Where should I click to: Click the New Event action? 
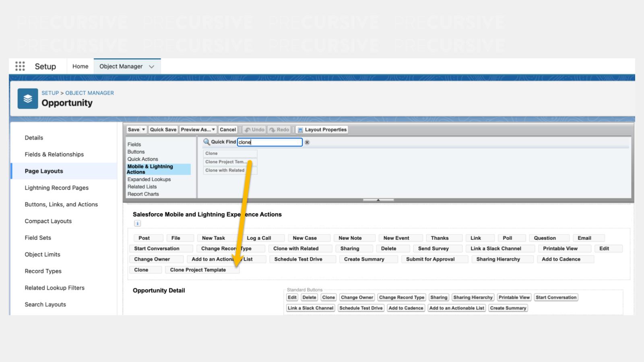click(400, 238)
